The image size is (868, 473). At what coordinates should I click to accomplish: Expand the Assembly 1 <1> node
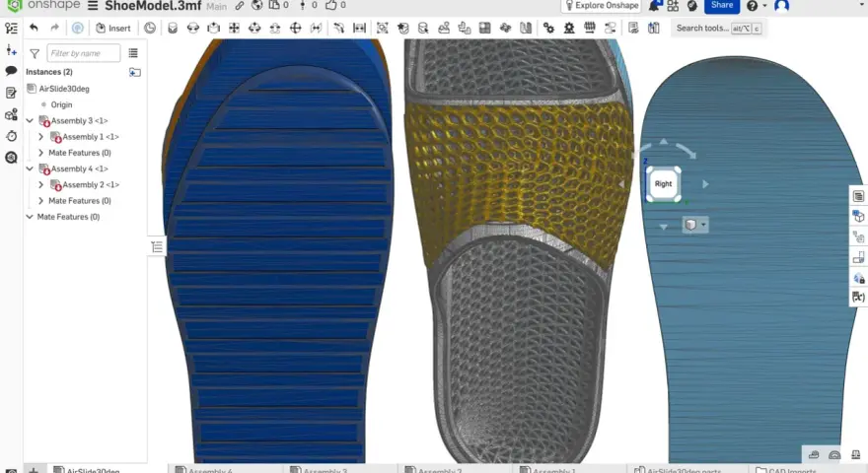click(x=41, y=137)
